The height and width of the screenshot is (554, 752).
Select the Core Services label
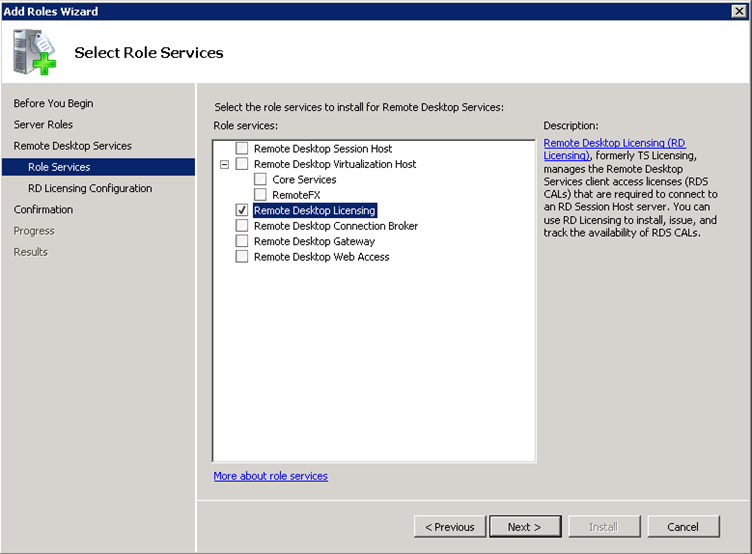[x=304, y=179]
